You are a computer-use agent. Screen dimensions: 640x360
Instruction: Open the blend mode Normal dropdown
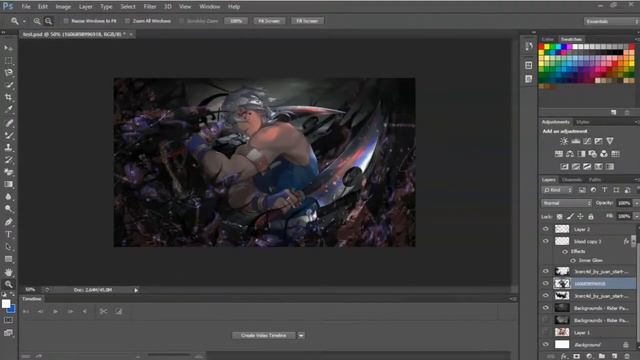pos(566,203)
